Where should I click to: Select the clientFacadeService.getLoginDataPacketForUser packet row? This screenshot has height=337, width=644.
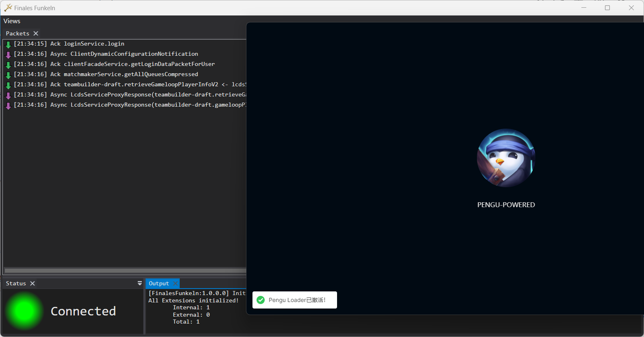(125, 64)
